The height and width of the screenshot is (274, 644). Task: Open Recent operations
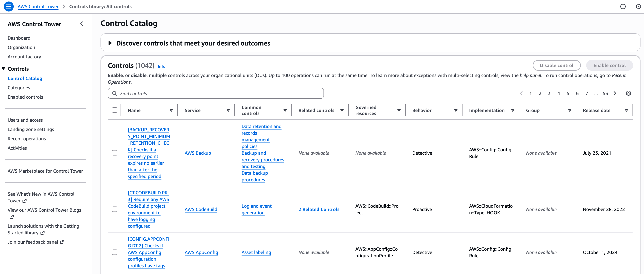(27, 139)
